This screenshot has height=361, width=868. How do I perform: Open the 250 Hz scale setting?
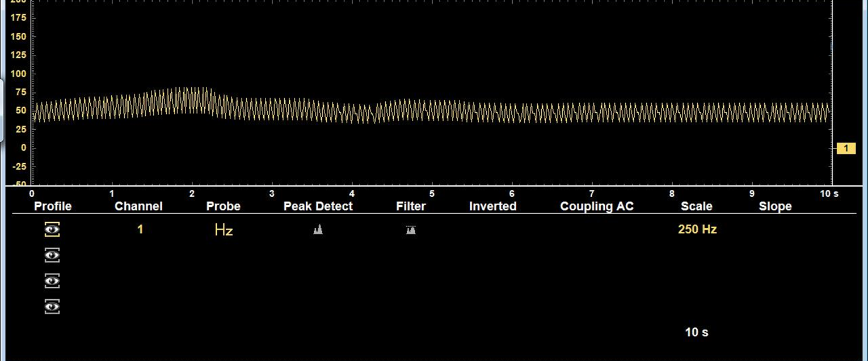[697, 230]
